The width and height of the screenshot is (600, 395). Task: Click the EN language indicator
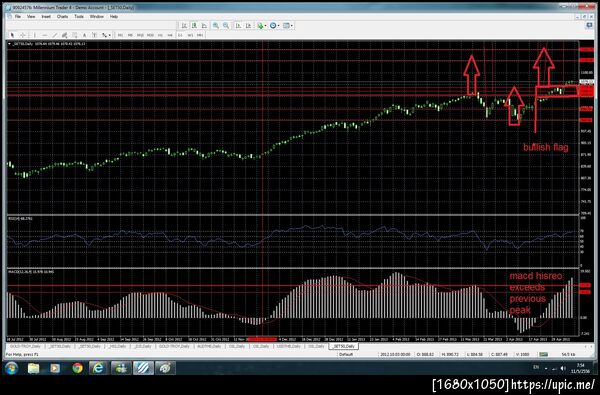(536, 367)
